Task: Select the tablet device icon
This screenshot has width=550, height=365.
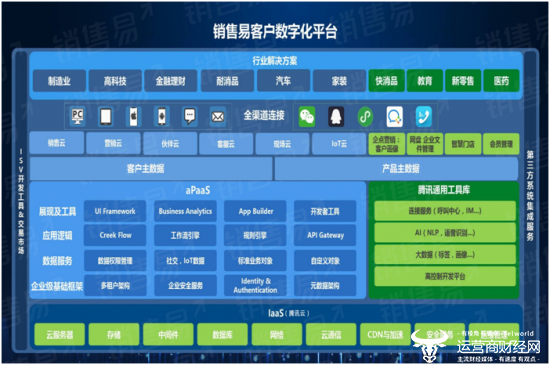Action: click(106, 117)
